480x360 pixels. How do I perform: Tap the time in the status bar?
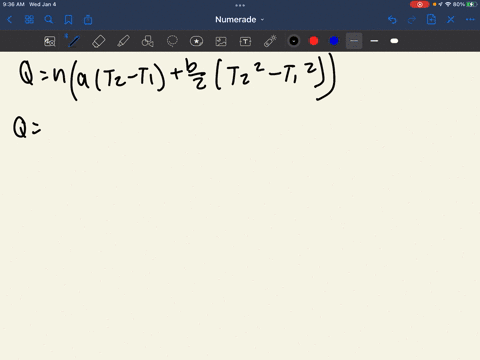click(x=14, y=4)
